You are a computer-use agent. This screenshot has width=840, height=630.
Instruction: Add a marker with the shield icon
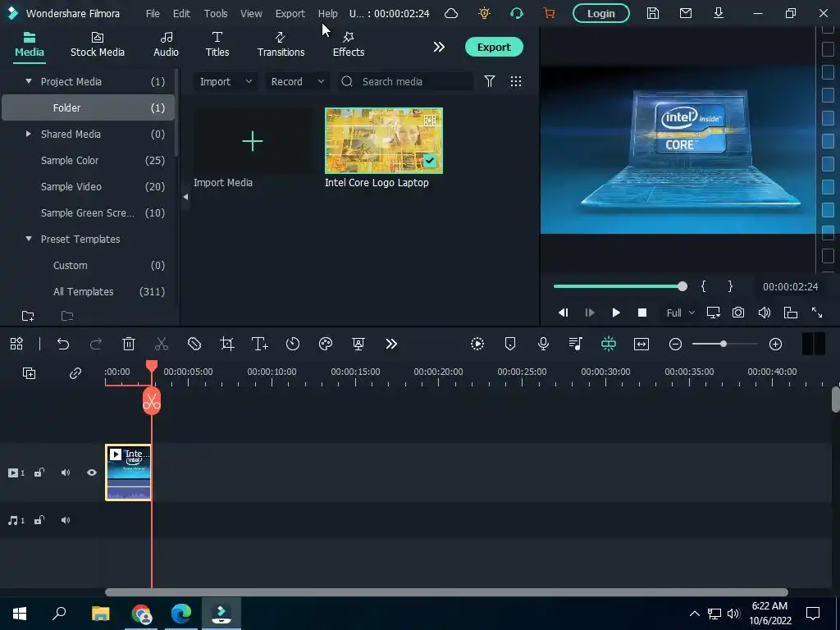(x=510, y=344)
